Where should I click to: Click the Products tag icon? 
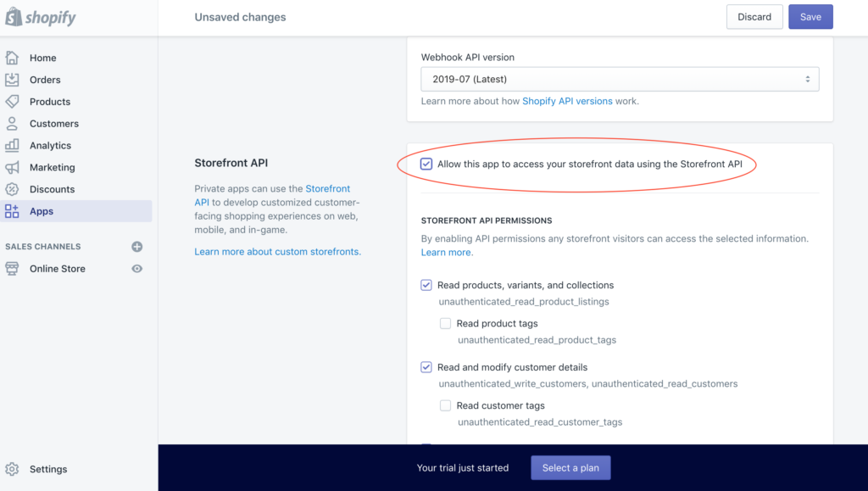tap(14, 101)
